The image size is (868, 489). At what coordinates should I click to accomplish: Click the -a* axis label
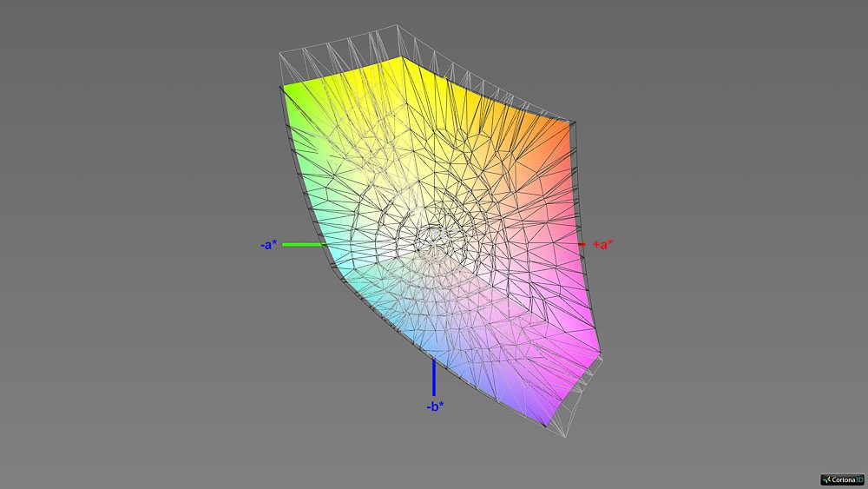[x=269, y=244]
